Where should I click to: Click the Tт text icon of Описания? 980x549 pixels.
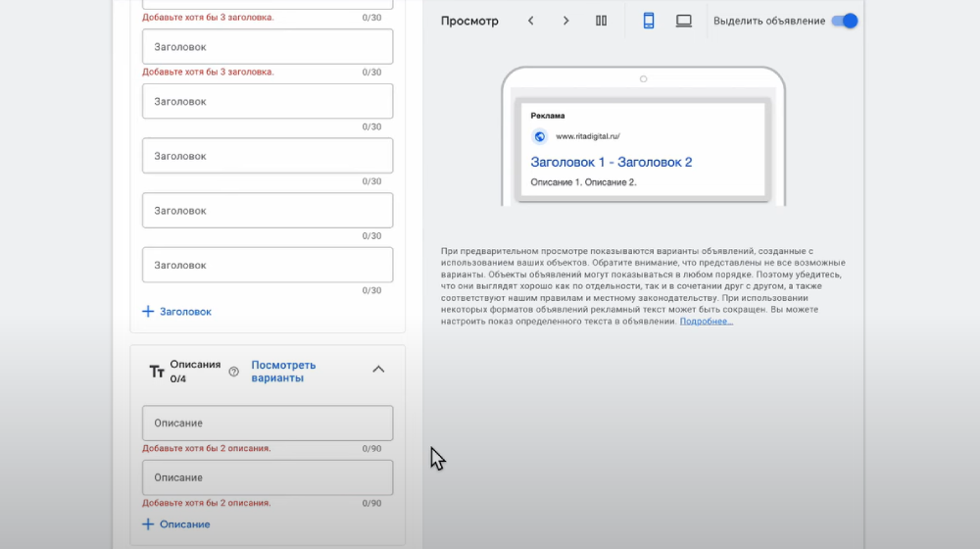[157, 372]
